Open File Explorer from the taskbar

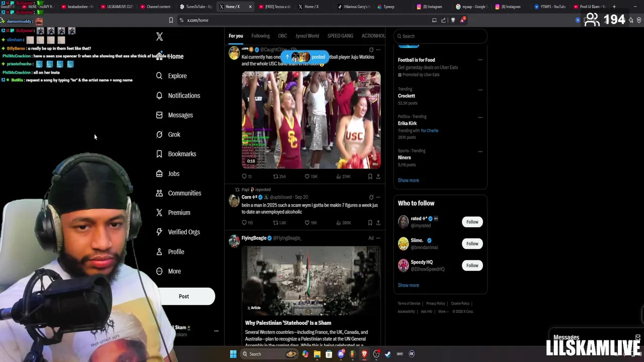[317, 354]
